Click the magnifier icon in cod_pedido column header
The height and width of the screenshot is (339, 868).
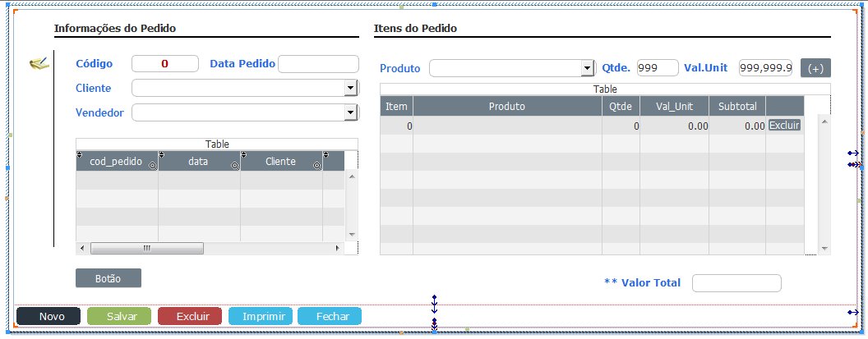point(153,165)
